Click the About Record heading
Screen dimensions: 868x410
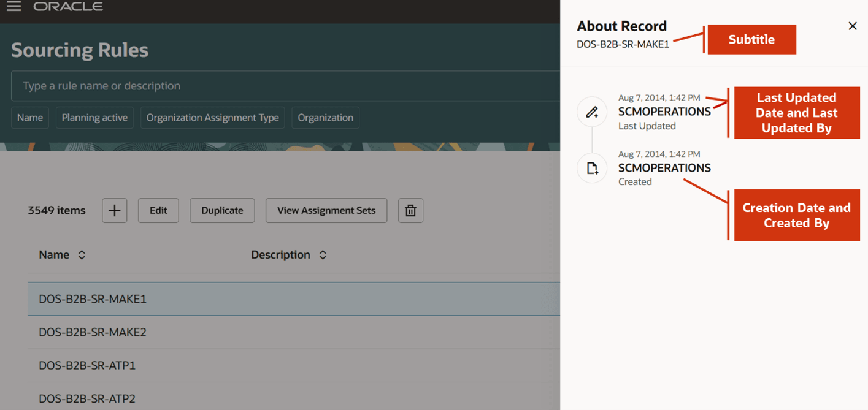pos(621,26)
